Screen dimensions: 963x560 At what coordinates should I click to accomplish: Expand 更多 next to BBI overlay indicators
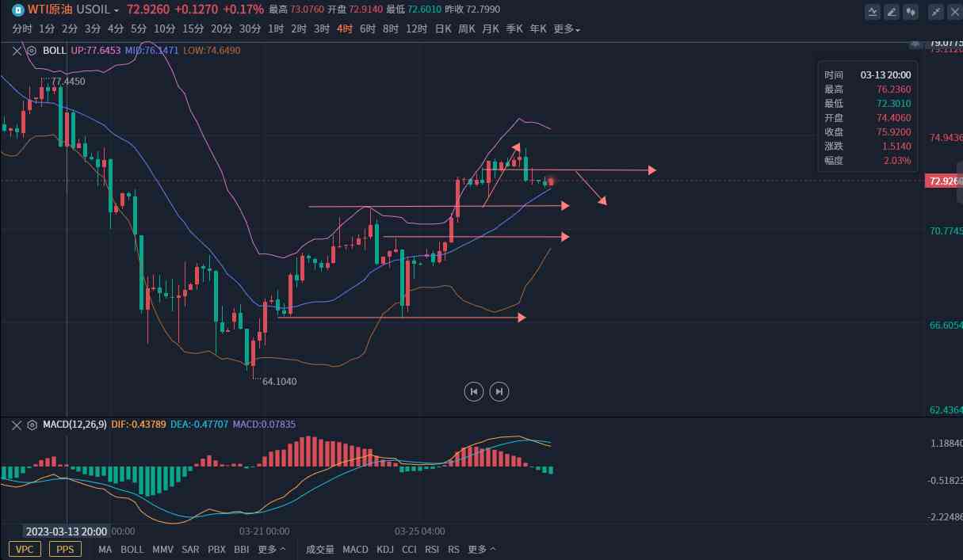tap(272, 549)
